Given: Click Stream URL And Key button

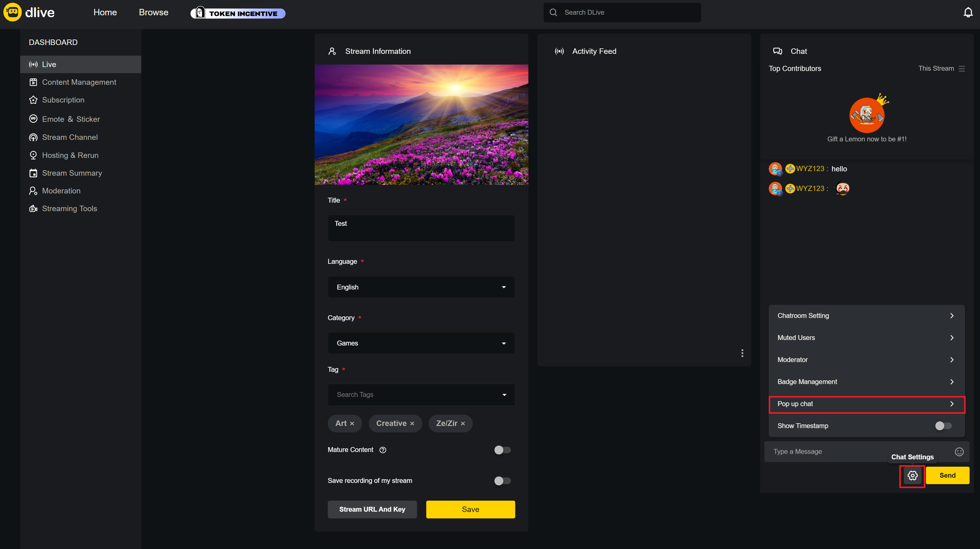Looking at the screenshot, I should (x=372, y=509).
